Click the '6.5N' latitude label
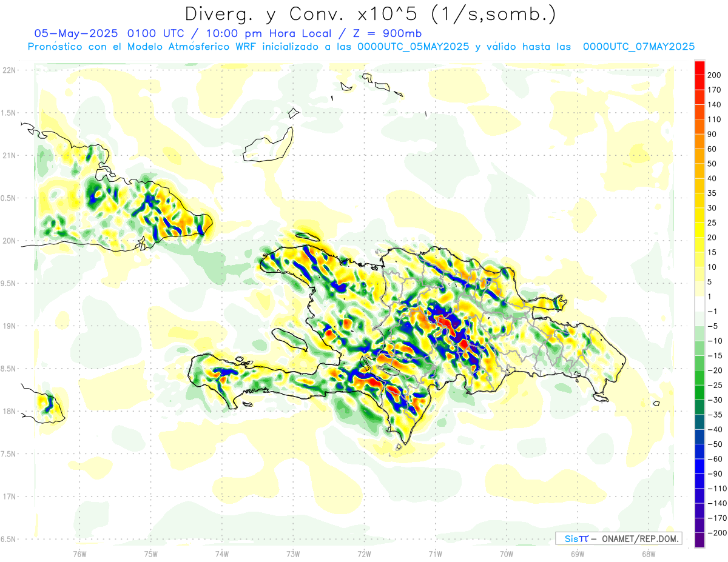 [x=9, y=539]
